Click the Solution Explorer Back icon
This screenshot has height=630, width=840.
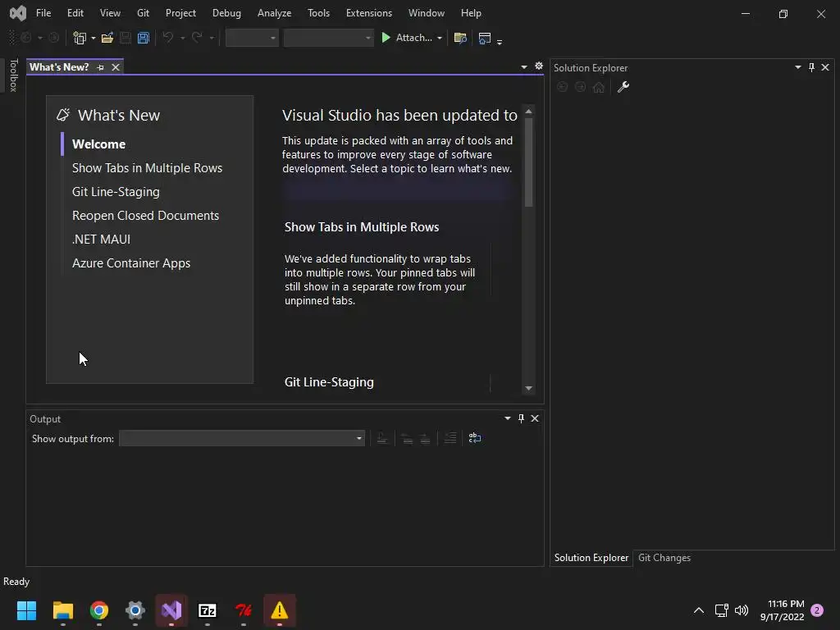(x=562, y=87)
